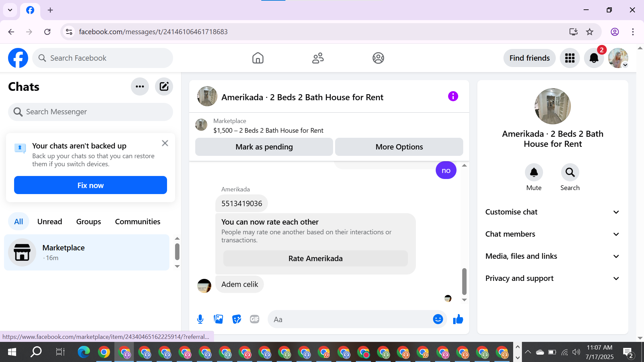644x362 pixels.
Task: Click the chat list scrollbar thumb
Action: tap(177, 252)
